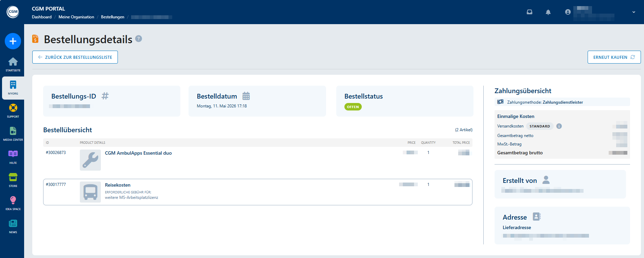Viewport: 644px width, 258px height.
Task: Click the bus thumbnail for Reisekosten
Action: (x=90, y=192)
